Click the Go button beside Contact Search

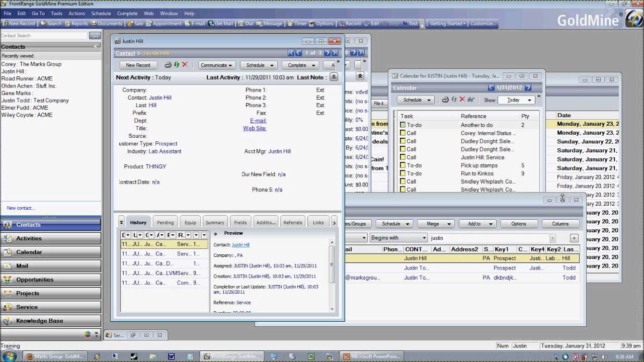click(x=95, y=36)
